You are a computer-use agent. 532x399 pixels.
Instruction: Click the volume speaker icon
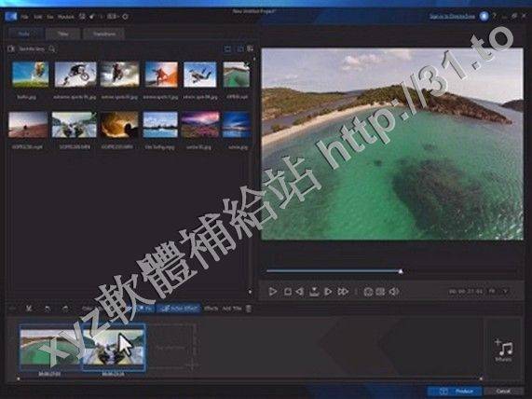(x=394, y=292)
